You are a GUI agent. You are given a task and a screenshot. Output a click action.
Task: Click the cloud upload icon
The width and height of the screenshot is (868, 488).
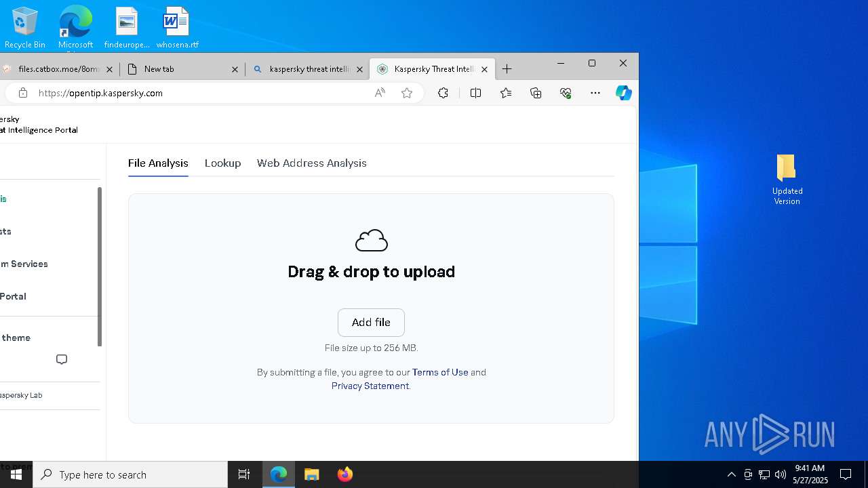pos(371,241)
